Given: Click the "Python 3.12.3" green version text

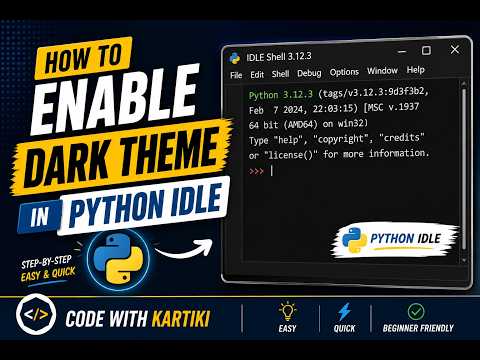Looking at the screenshot, I should click(x=281, y=95).
